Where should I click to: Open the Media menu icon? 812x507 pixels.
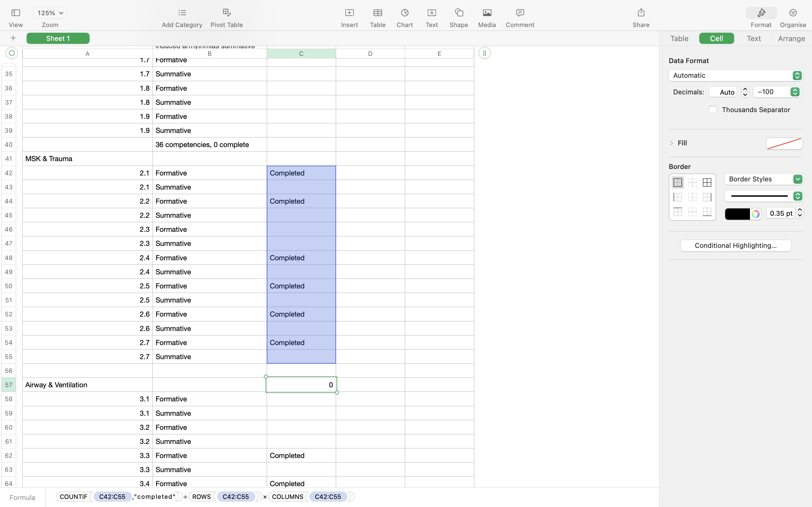487,13
